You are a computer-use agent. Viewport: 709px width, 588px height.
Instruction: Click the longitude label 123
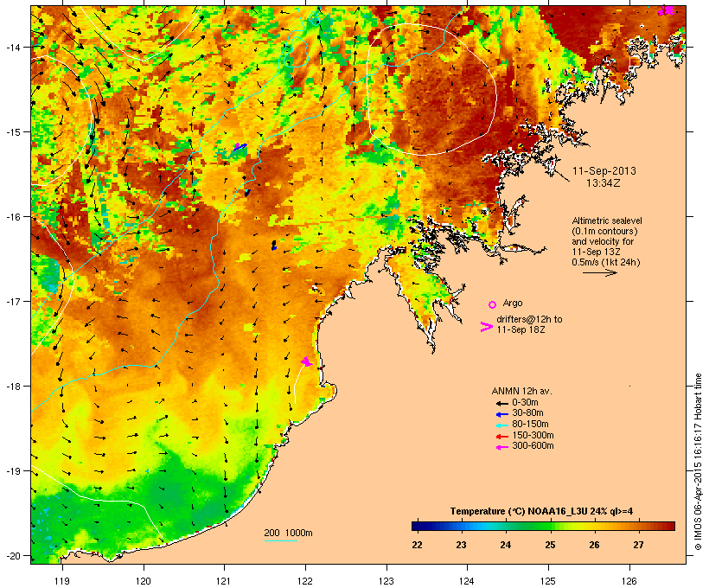(x=386, y=581)
